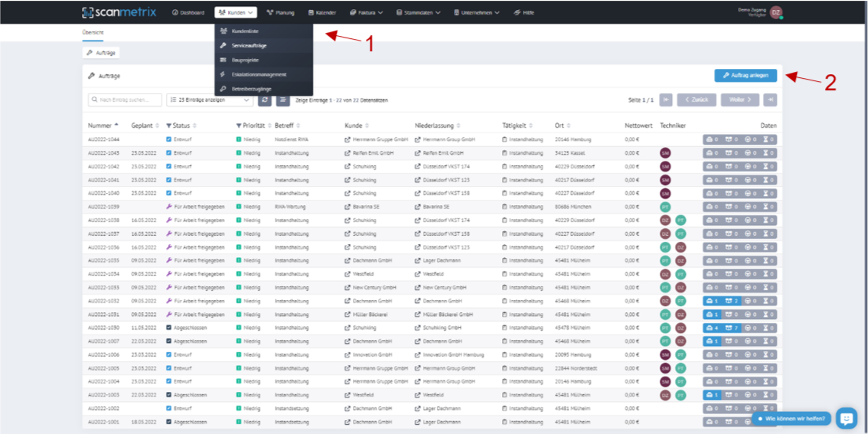Collapse the Kunden dropdown menu

(236, 12)
